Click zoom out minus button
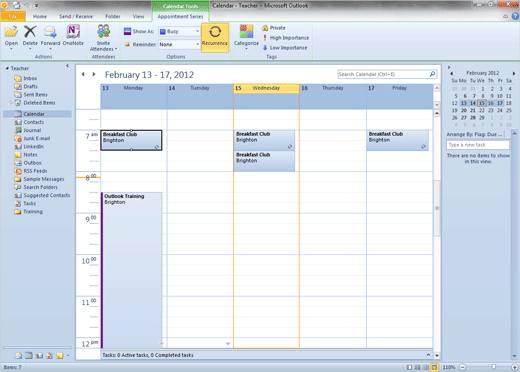The image size is (520, 372). tap(462, 367)
